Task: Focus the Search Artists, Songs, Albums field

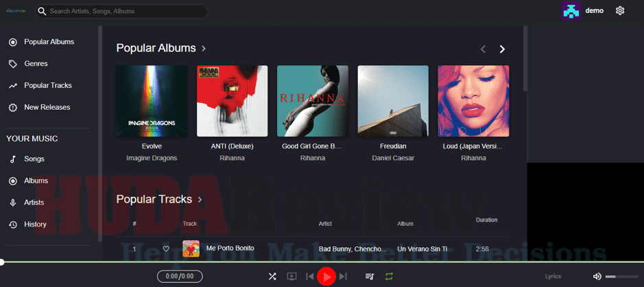Action: (121, 11)
